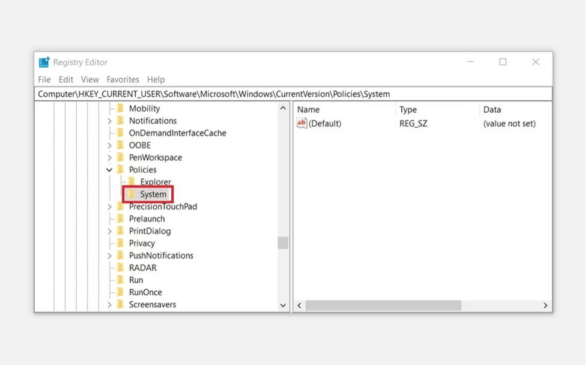Click the PenWorkspace folder icon
The height and width of the screenshot is (366, 588).
(x=120, y=158)
